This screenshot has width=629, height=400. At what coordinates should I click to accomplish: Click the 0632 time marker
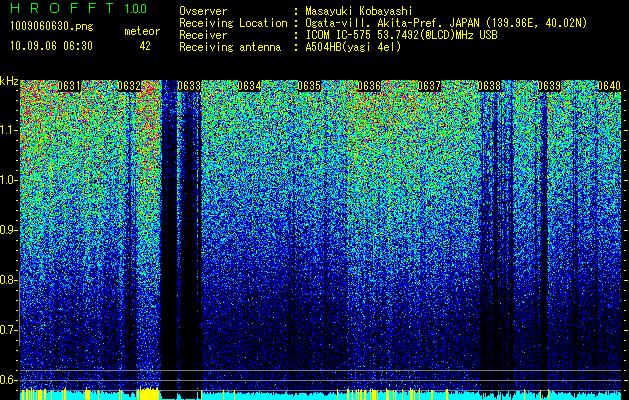coord(129,86)
